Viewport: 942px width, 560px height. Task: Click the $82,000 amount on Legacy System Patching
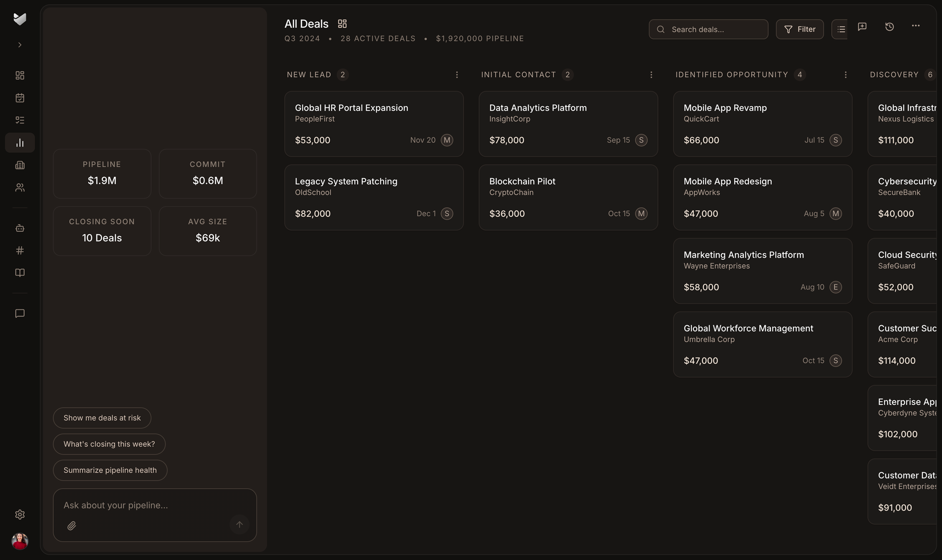[312, 214]
